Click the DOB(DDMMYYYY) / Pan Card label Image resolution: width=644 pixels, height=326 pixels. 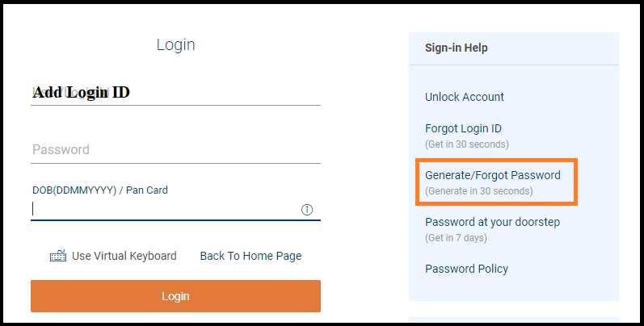(100, 190)
